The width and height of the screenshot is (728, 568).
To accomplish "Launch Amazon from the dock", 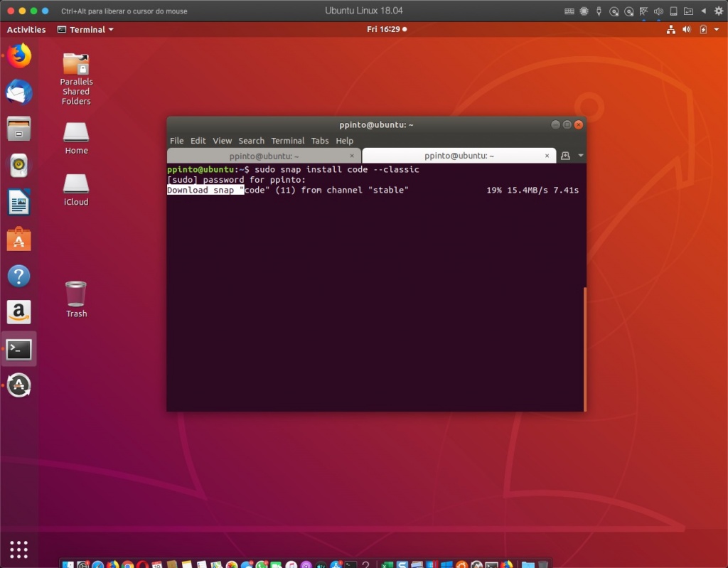I will [x=19, y=312].
